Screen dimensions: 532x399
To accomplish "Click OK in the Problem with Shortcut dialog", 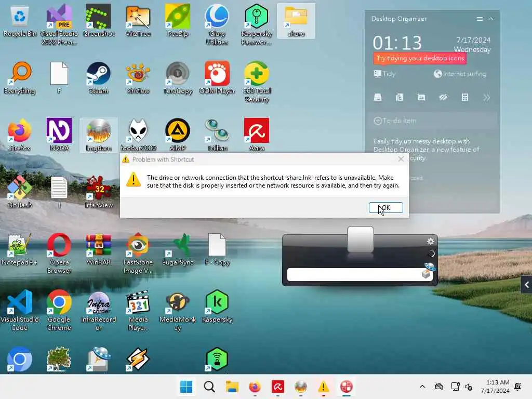I will [386, 208].
